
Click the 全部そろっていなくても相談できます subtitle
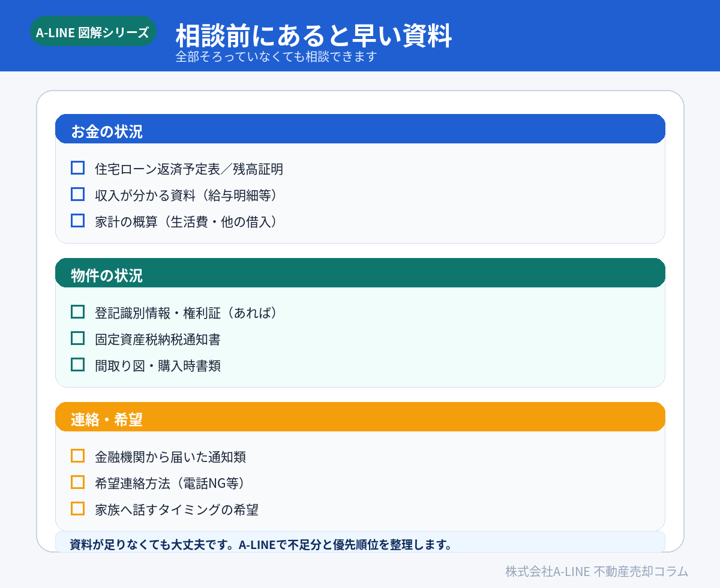click(276, 56)
